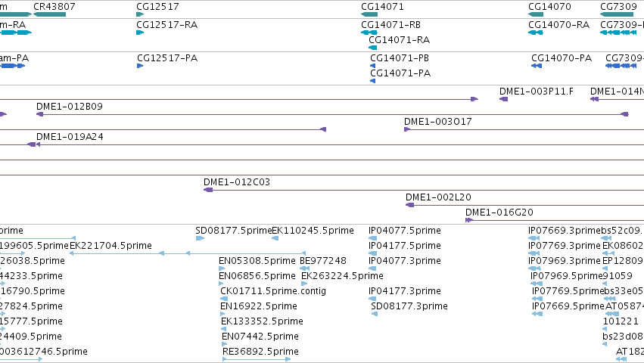Click the RE36892.5prime alignment line glyph
Screen dimensions: 644x363
257,359
